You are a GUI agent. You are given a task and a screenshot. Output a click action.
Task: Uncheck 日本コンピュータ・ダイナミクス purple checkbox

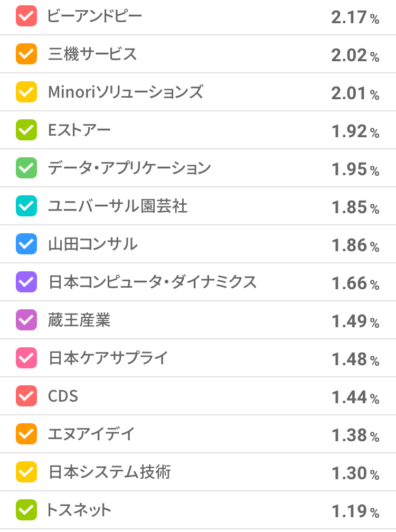[26, 282]
